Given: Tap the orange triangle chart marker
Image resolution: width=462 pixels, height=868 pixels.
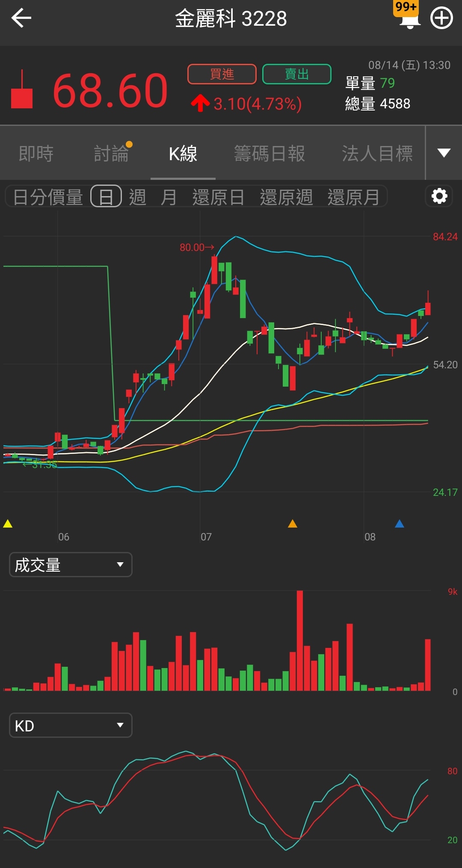Looking at the screenshot, I should pos(293,524).
